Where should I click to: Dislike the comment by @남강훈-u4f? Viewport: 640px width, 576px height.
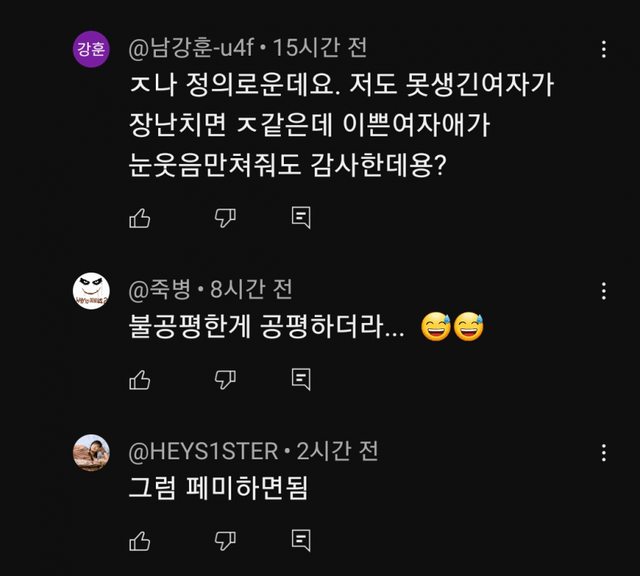coord(225,217)
